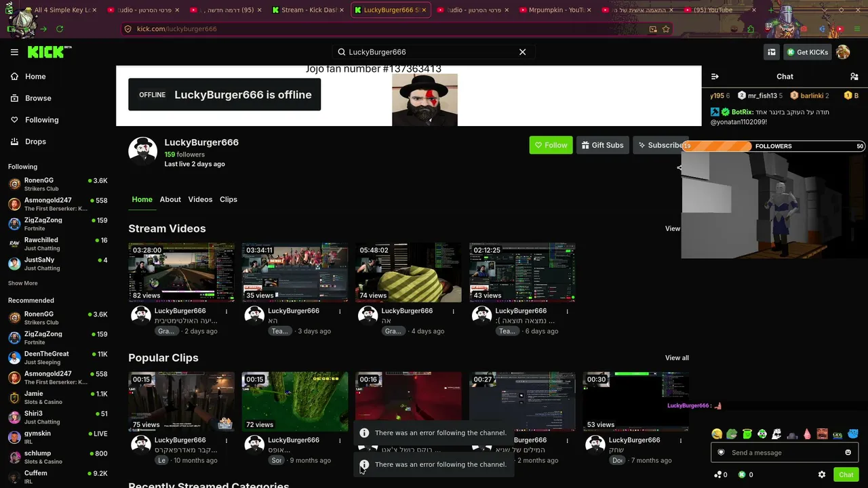Open the user profile avatar menu

[x=843, y=52]
